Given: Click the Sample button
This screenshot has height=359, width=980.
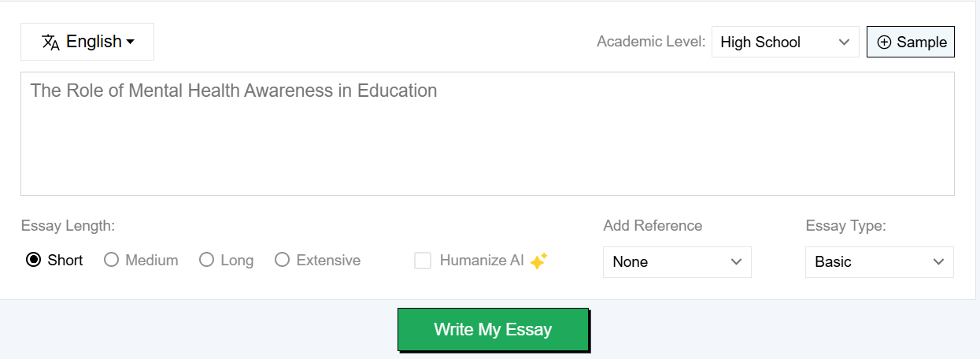Looking at the screenshot, I should click(911, 42).
